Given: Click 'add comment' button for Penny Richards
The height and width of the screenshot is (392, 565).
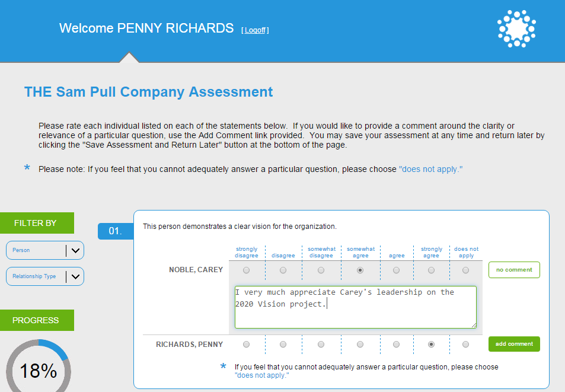Looking at the screenshot, I should coord(514,344).
